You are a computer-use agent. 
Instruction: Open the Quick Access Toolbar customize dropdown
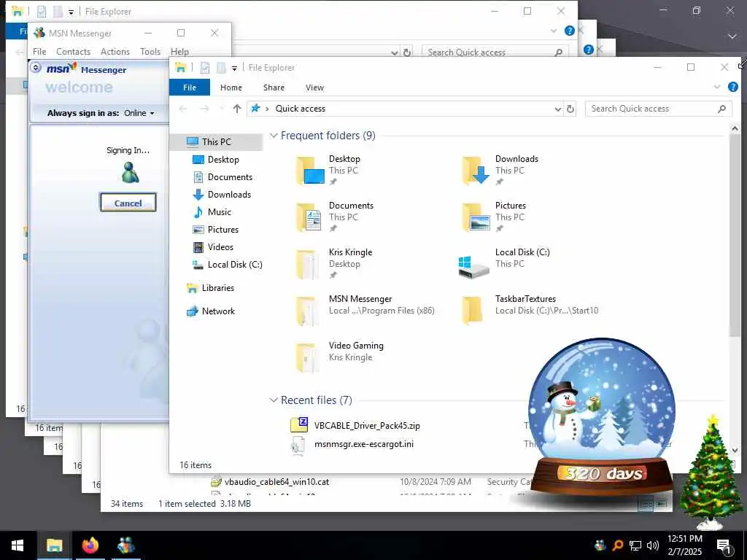234,68
